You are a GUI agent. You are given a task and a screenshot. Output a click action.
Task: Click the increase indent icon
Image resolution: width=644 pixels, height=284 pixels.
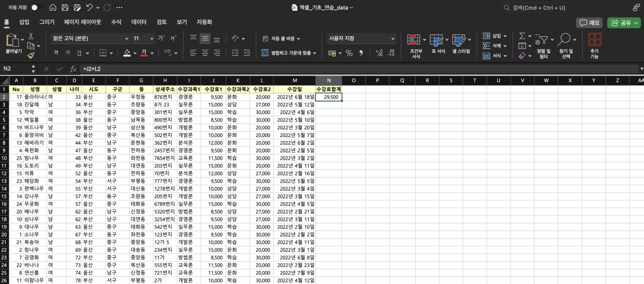(x=247, y=53)
